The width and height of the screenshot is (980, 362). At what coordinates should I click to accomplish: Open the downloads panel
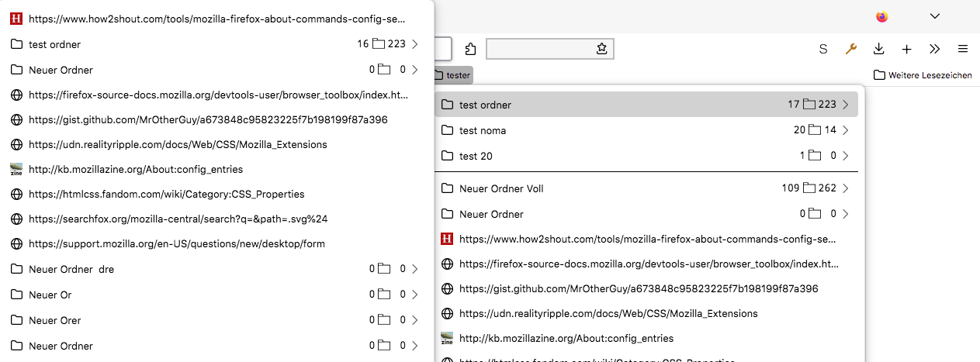[x=878, y=49]
